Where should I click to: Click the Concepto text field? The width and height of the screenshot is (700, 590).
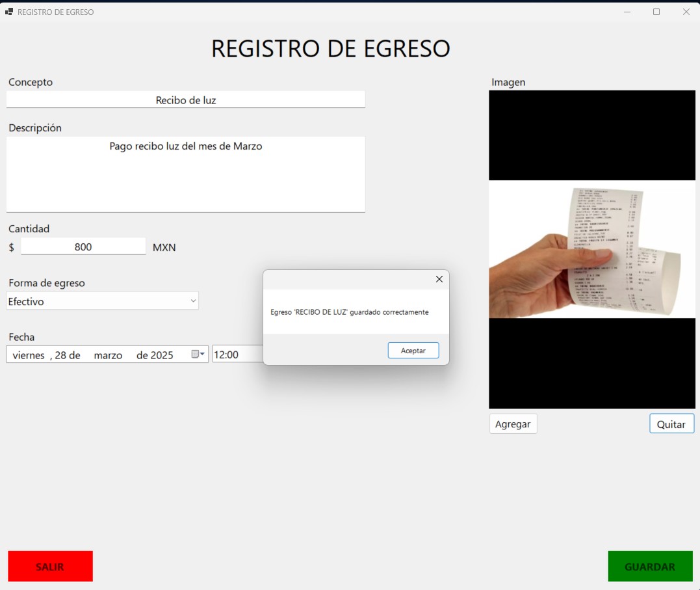(185, 100)
